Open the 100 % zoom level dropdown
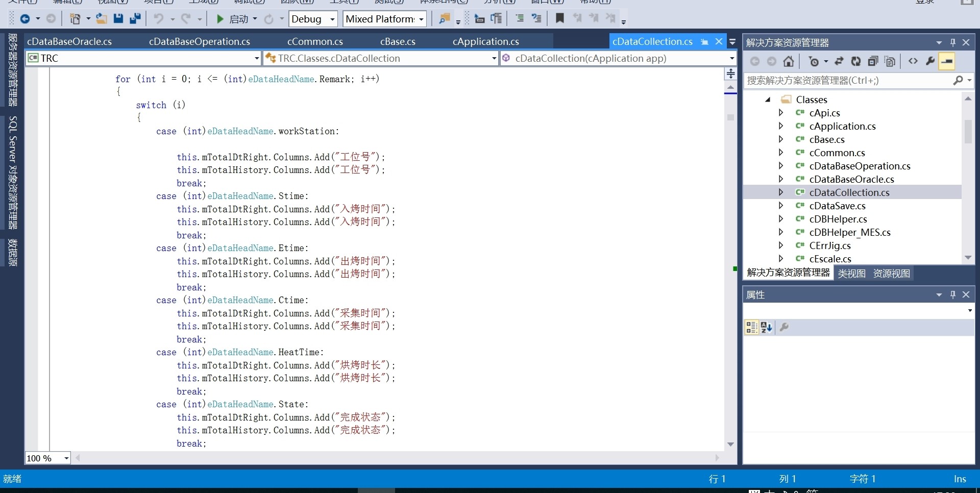 [66, 458]
